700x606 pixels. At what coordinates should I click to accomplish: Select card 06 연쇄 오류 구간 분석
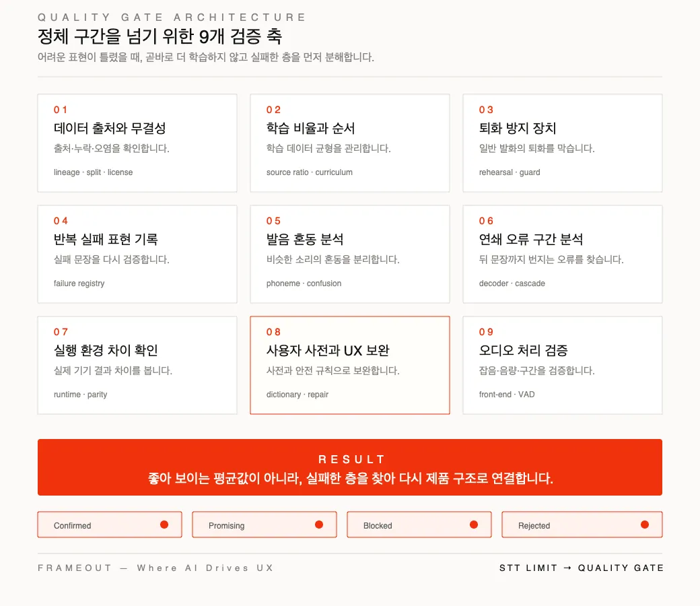point(563,254)
